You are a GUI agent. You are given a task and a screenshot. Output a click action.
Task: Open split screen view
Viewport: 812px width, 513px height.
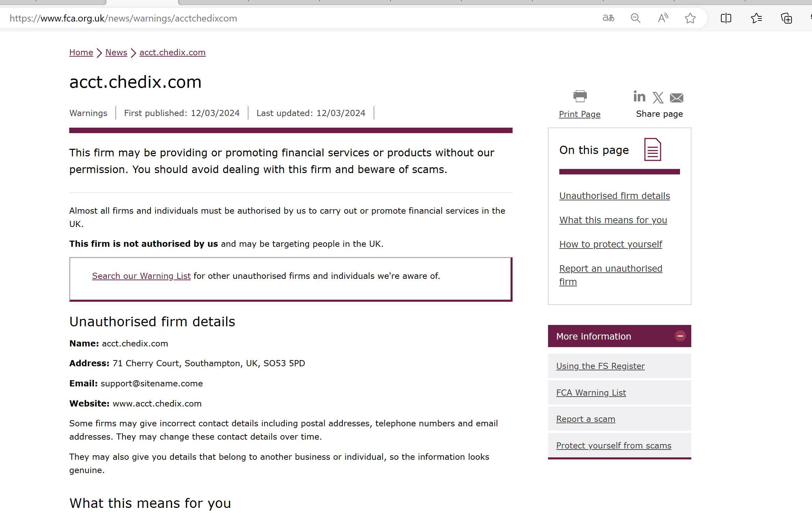pos(726,18)
